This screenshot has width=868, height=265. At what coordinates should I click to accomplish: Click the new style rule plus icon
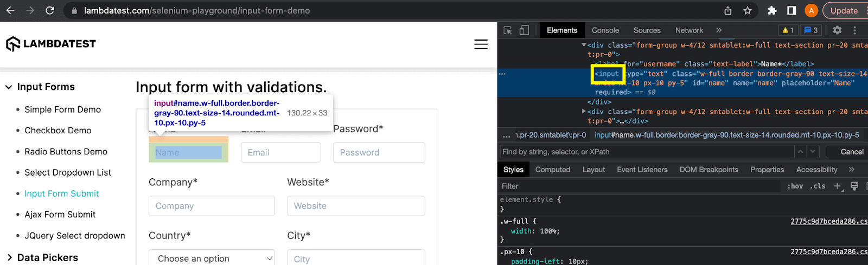(x=837, y=186)
